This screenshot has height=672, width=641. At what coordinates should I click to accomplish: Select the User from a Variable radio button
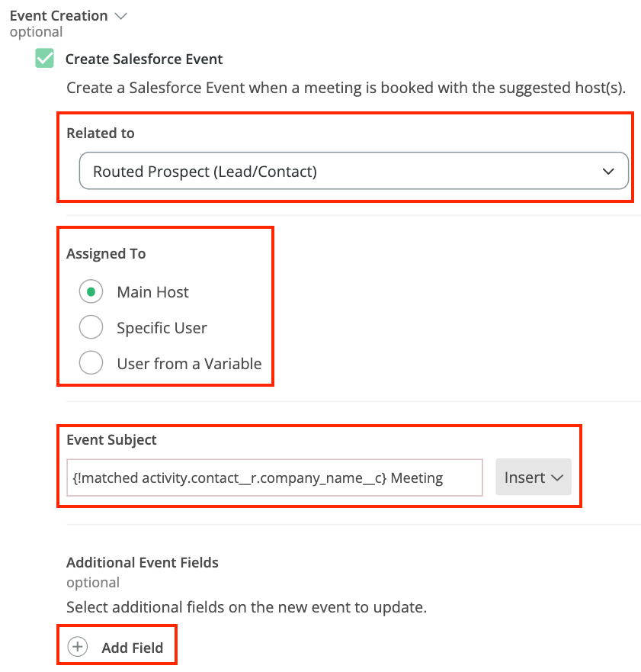(91, 364)
